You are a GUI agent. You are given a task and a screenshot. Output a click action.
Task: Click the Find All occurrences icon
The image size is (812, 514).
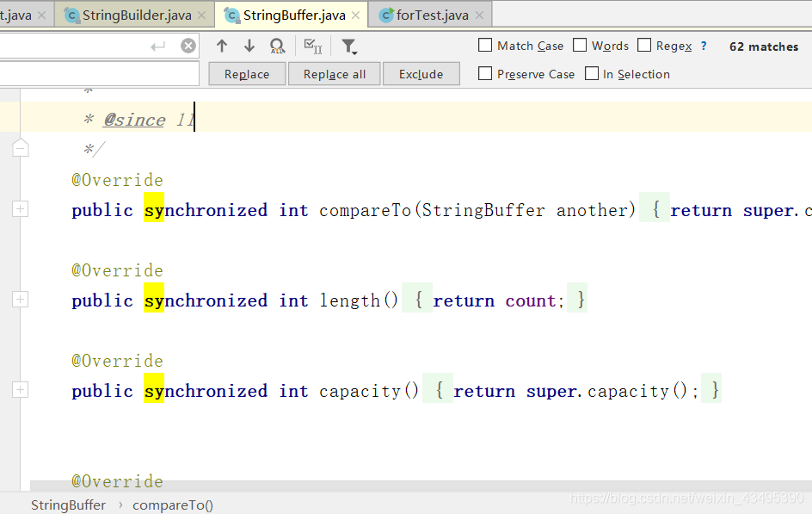coord(278,46)
